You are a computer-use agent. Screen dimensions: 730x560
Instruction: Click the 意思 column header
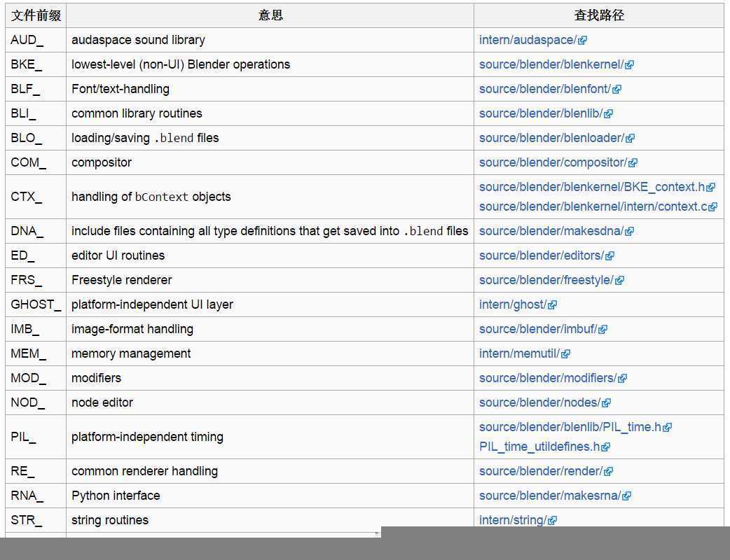[270, 15]
